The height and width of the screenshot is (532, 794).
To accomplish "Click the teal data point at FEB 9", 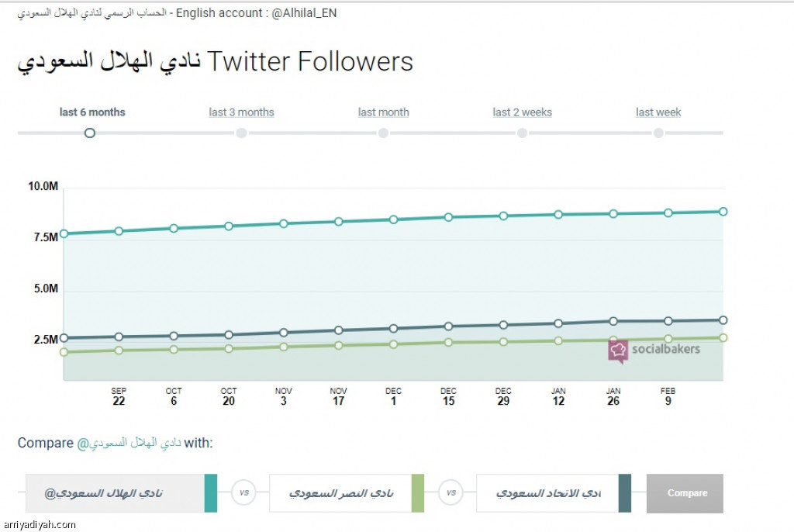I will (x=668, y=212).
